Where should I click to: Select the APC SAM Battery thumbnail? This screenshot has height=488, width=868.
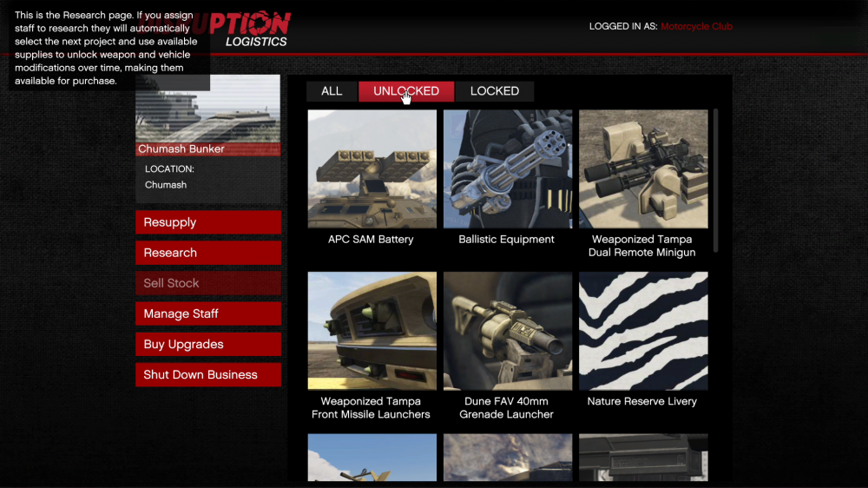coord(372,169)
